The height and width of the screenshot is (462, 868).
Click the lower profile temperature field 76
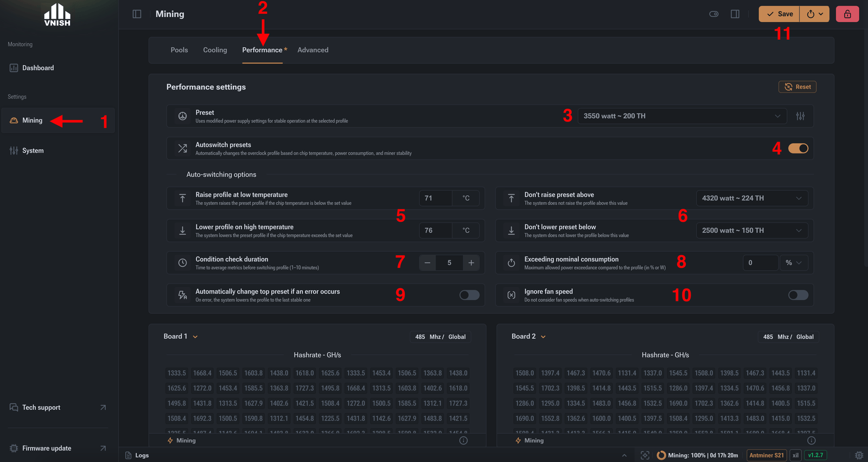436,230
